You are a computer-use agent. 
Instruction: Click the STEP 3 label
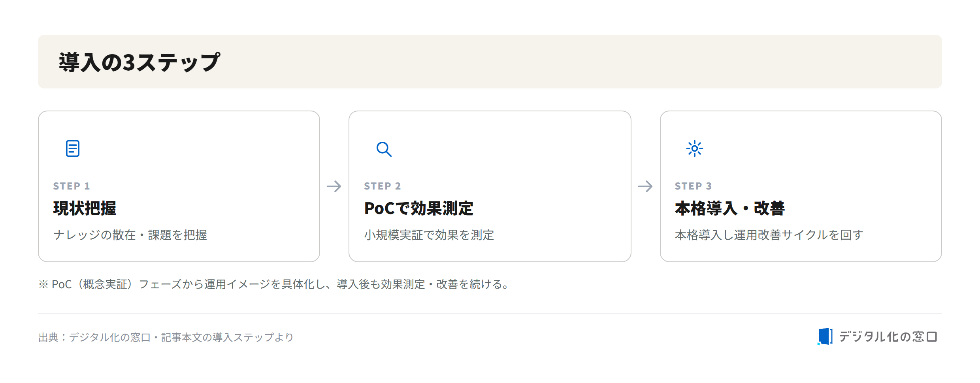coord(694,186)
